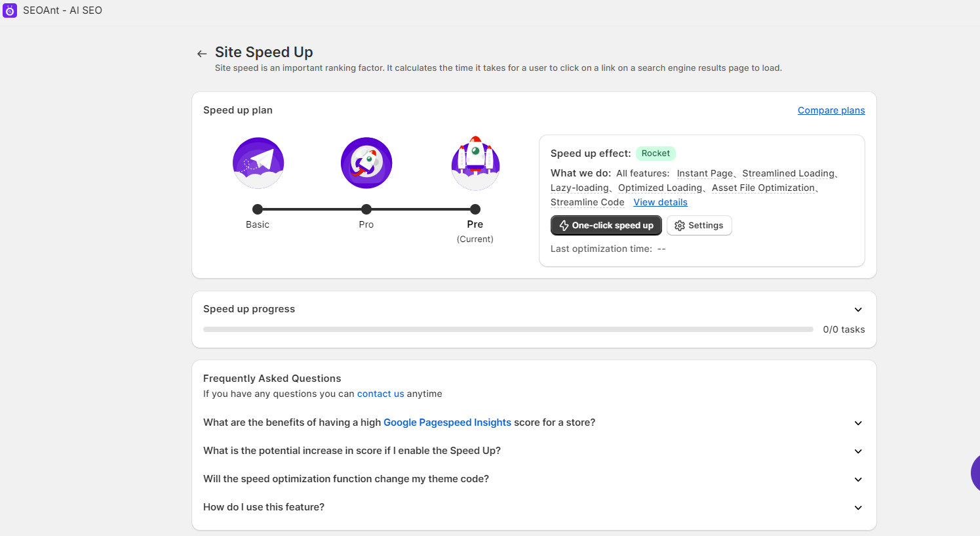Screen dimensions: 980x536
Task: Expand 'How do I use this feature?'
Action: click(858, 508)
